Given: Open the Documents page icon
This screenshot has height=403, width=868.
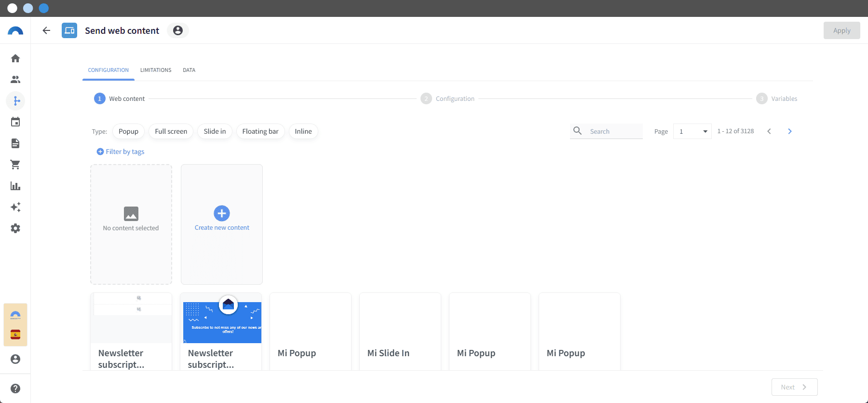Looking at the screenshot, I should 15,143.
